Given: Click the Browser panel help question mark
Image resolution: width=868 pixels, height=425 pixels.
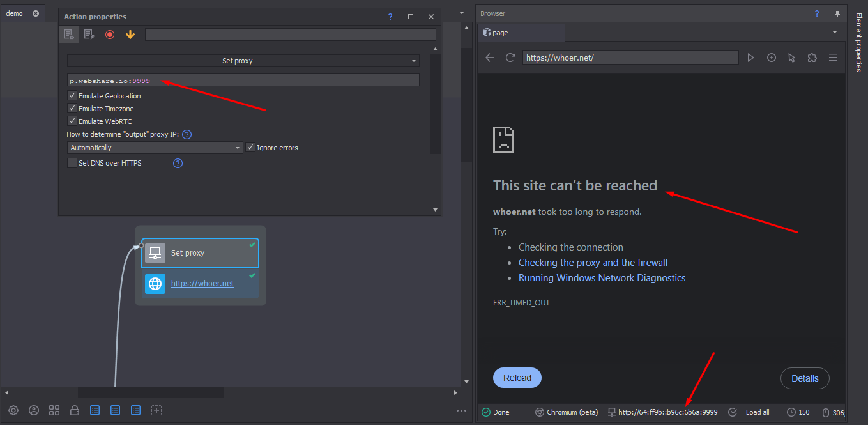Looking at the screenshot, I should (x=816, y=13).
